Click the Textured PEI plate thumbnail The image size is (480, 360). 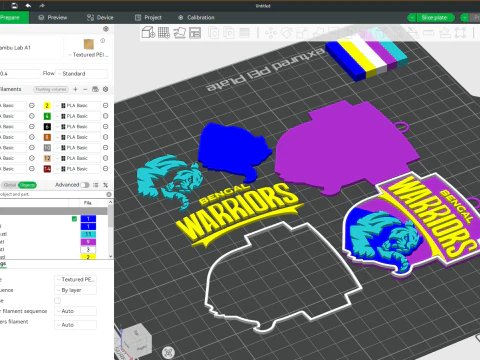[x=89, y=44]
